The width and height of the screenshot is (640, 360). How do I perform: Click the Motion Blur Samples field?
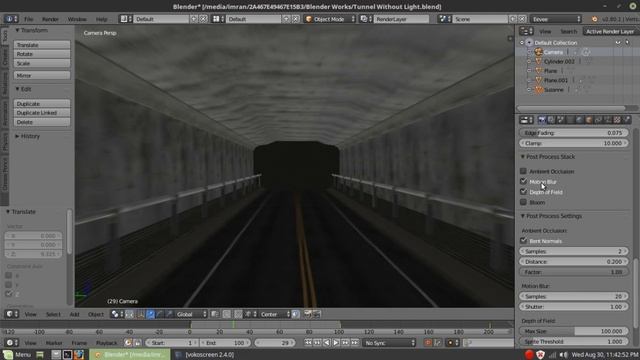(574, 296)
